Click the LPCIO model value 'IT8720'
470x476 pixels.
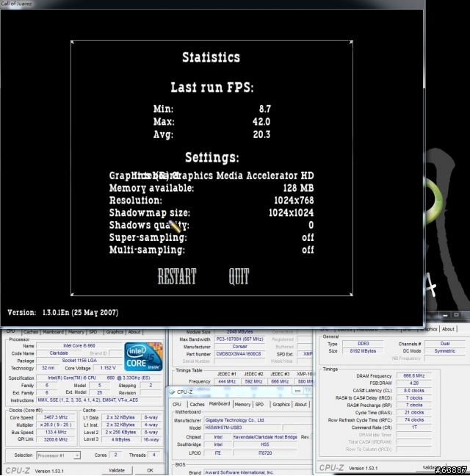(265, 453)
